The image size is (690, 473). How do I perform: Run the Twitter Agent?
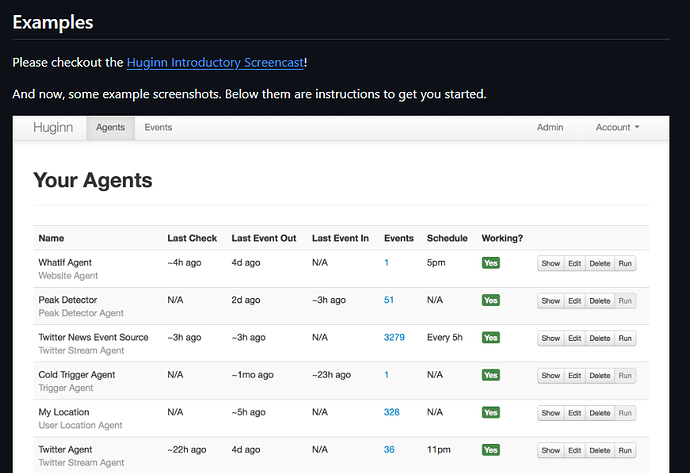(x=625, y=450)
